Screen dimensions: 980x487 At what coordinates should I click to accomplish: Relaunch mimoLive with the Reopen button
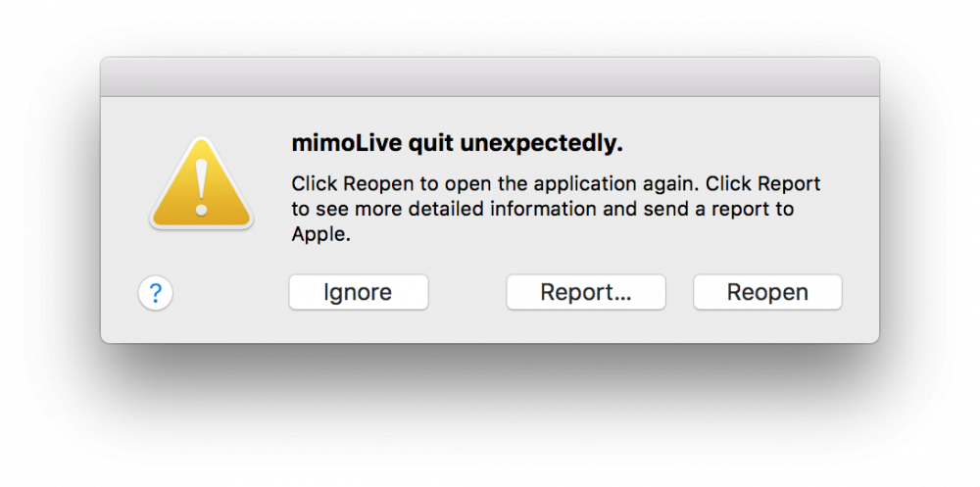click(x=767, y=292)
